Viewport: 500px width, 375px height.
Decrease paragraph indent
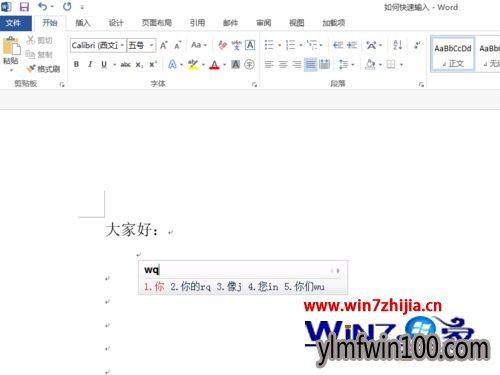(x=338, y=45)
